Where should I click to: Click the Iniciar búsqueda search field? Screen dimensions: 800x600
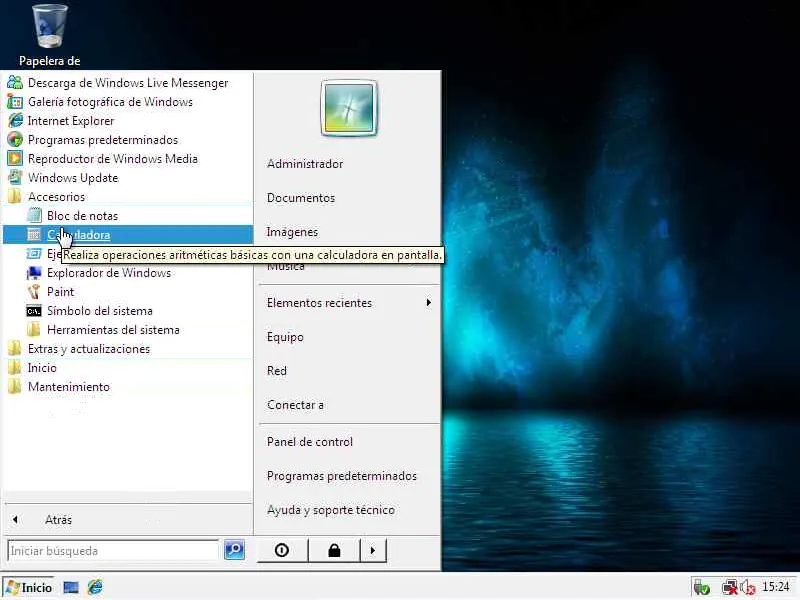pyautogui.click(x=113, y=551)
